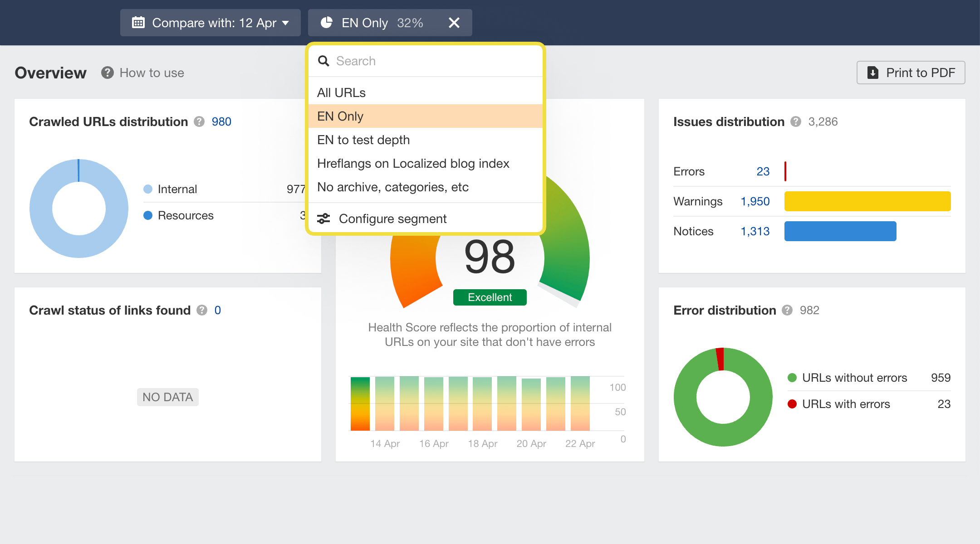The image size is (980, 544).
Task: Select All URLs segment
Action: (x=426, y=92)
